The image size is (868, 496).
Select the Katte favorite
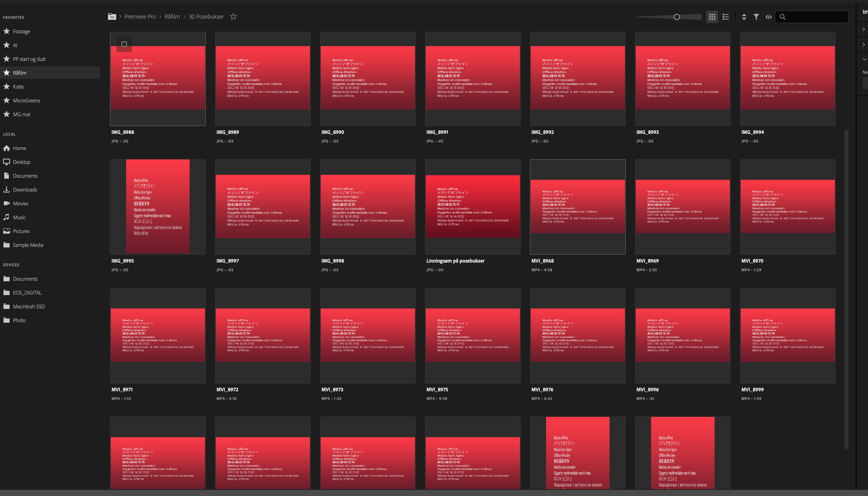pyautogui.click(x=18, y=87)
